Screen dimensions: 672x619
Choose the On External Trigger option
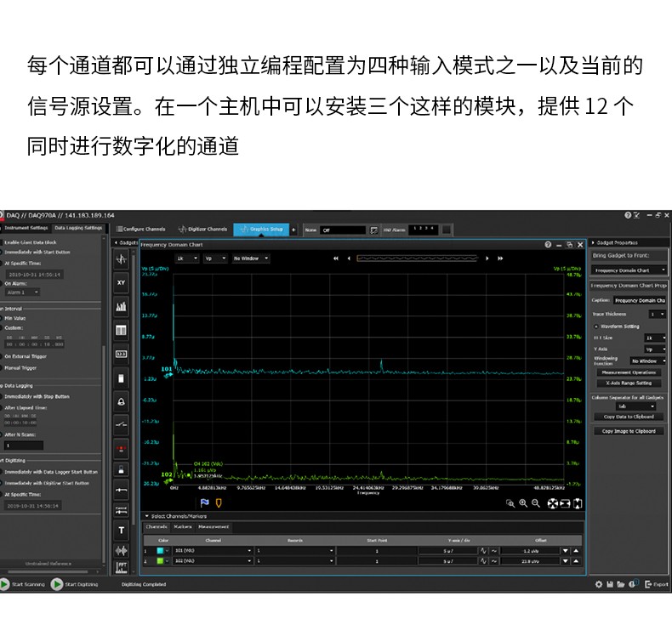tap(25, 356)
